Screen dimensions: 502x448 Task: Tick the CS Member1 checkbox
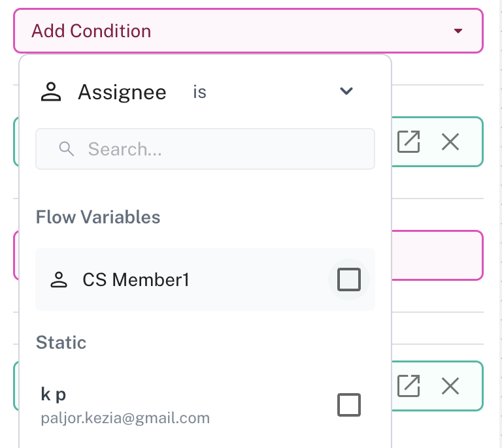point(348,280)
